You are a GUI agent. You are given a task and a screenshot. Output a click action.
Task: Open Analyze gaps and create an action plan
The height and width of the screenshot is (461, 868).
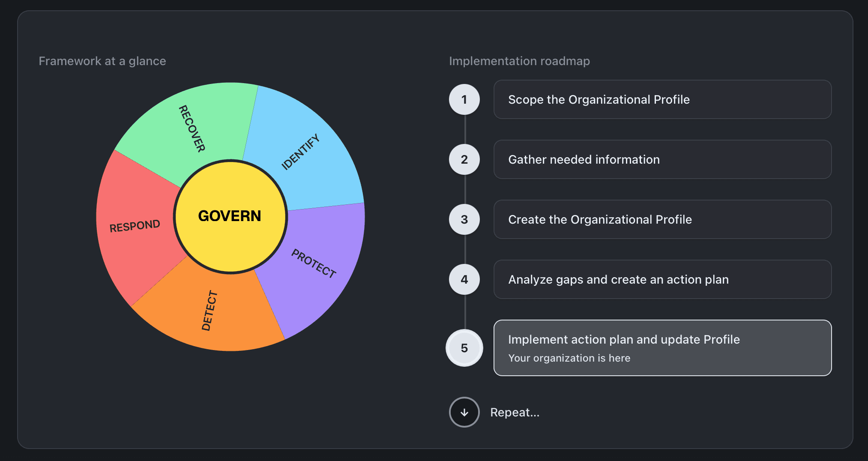click(662, 279)
